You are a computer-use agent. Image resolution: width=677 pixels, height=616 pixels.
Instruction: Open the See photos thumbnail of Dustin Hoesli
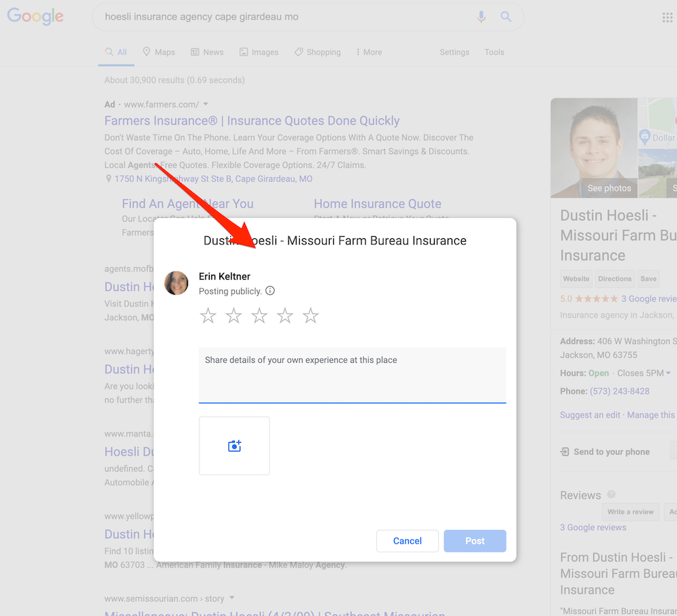coord(594,148)
